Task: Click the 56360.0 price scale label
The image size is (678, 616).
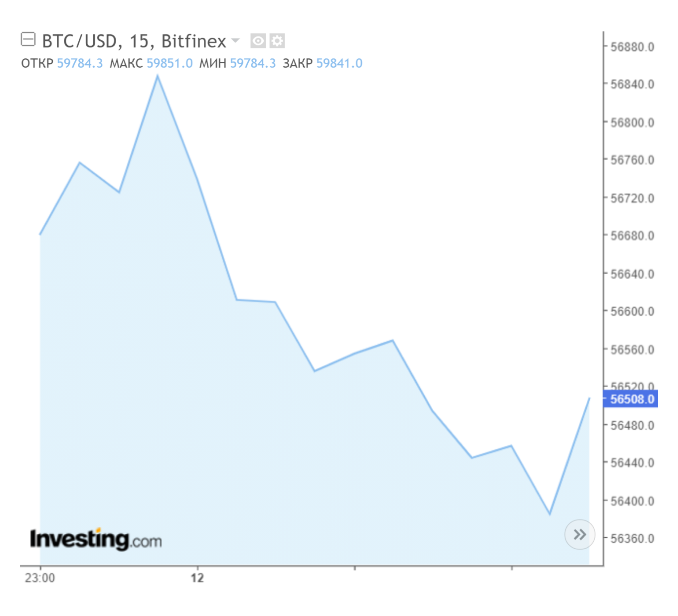Action: pyautogui.click(x=632, y=539)
